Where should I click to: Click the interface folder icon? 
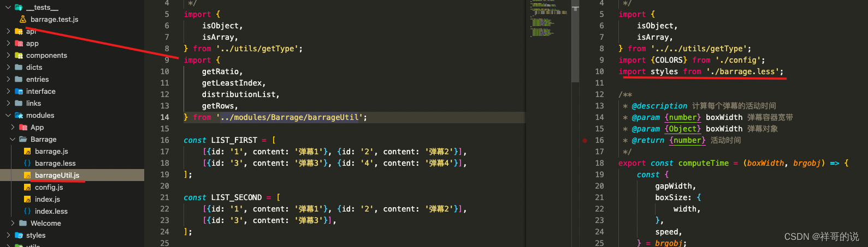point(19,92)
